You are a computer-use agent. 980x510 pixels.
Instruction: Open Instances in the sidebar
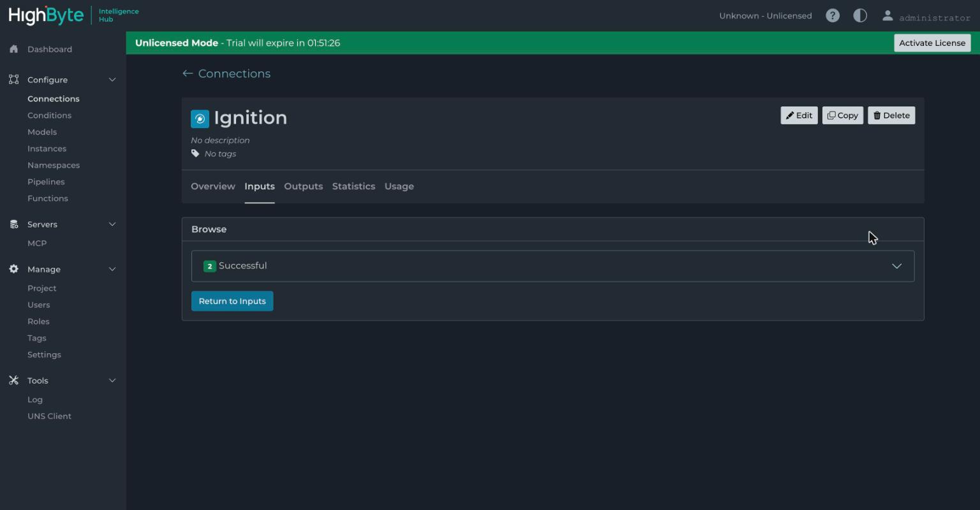[47, 149]
